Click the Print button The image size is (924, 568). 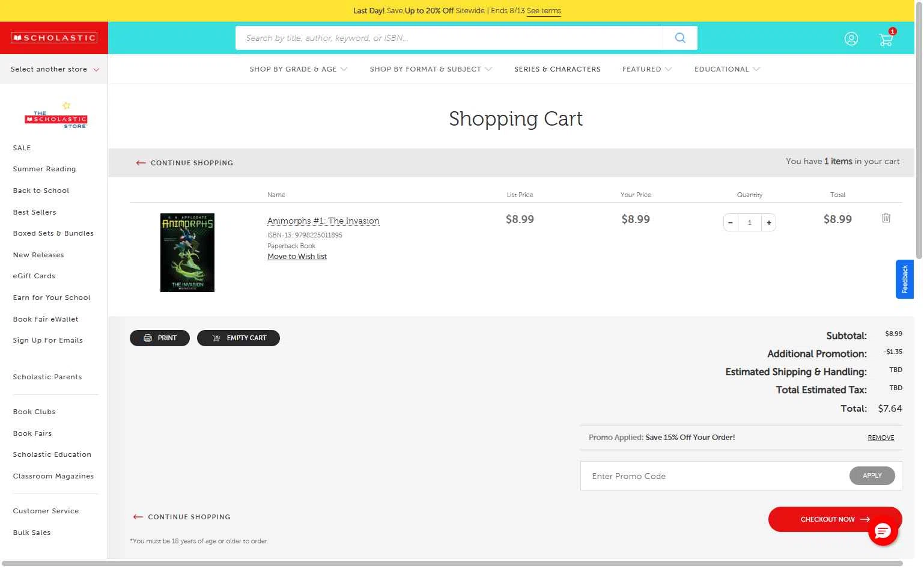click(160, 338)
